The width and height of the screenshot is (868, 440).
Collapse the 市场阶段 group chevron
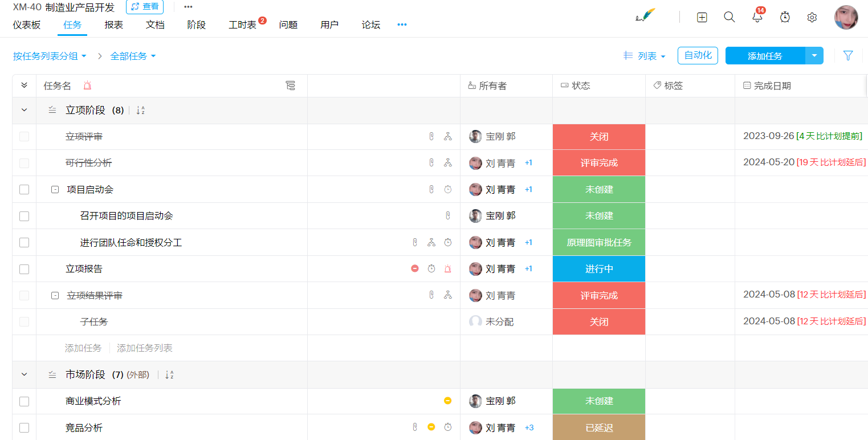point(24,374)
